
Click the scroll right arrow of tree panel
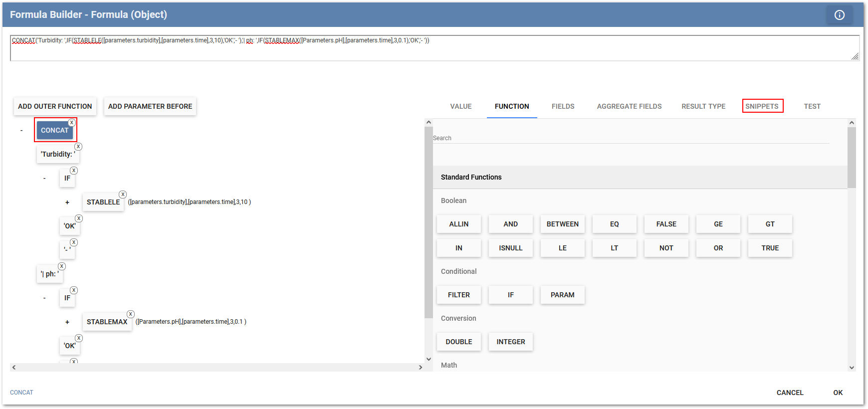pyautogui.click(x=421, y=367)
